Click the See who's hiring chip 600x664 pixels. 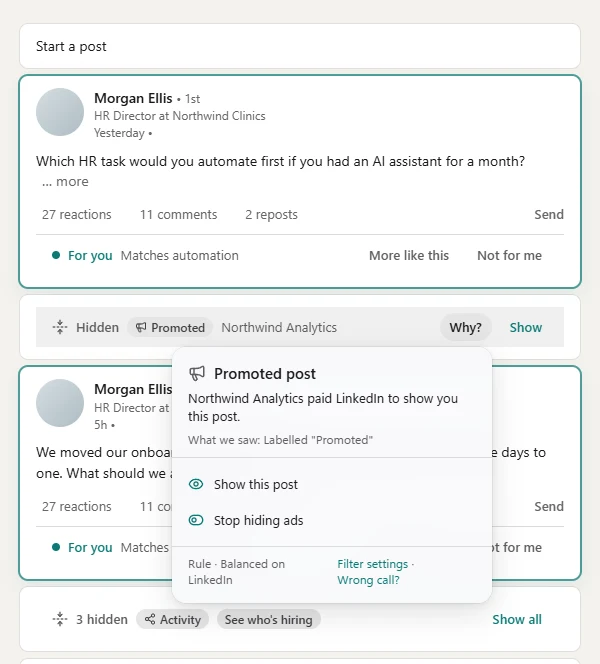(268, 620)
